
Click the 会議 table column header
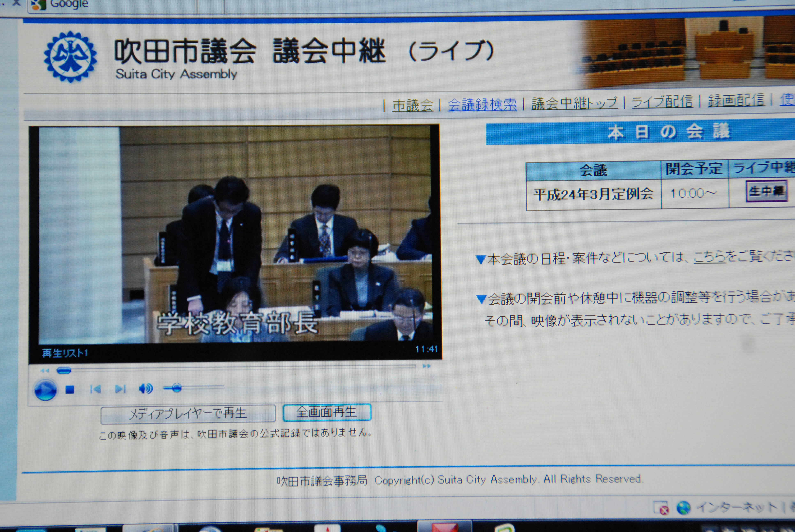tap(593, 171)
